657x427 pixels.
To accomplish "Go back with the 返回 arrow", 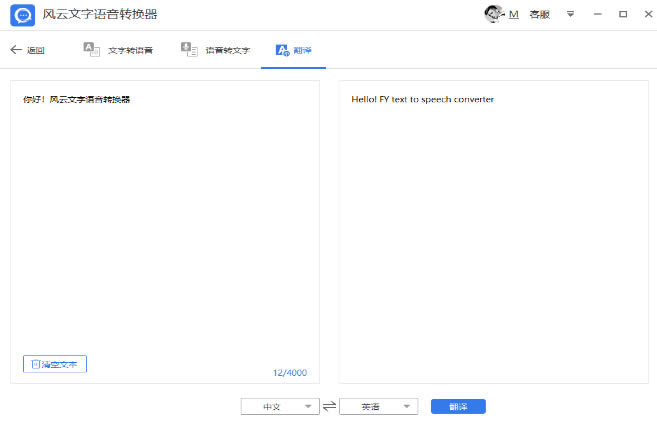I will [x=27, y=50].
